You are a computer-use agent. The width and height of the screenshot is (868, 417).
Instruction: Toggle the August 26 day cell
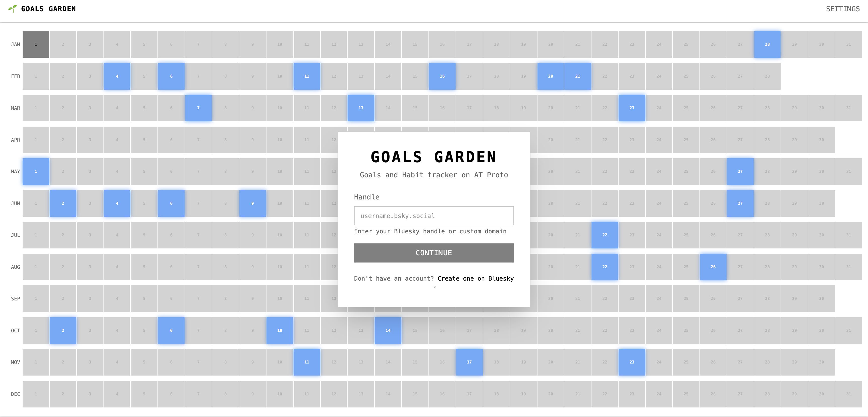click(713, 267)
